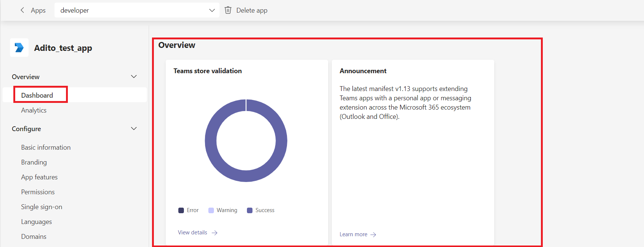Click the manifest v1.13 announcement paragraph
Screen dimensions: 644x247
405,103
